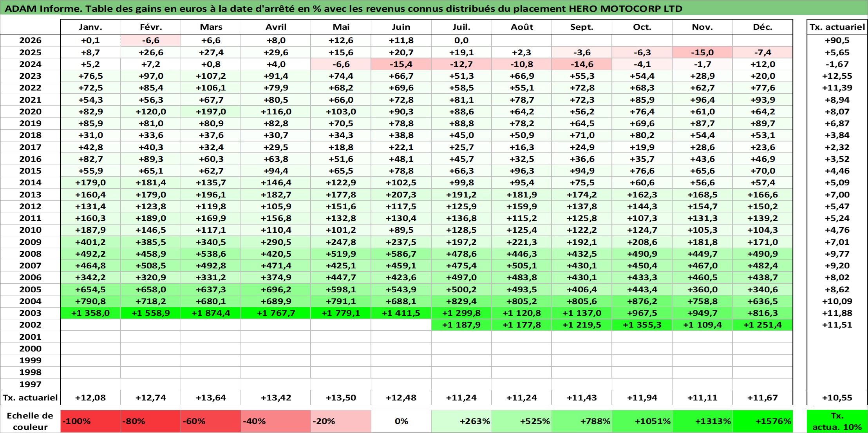
Task: Select the +586,7 cell for June 2008
Action: click(401, 254)
